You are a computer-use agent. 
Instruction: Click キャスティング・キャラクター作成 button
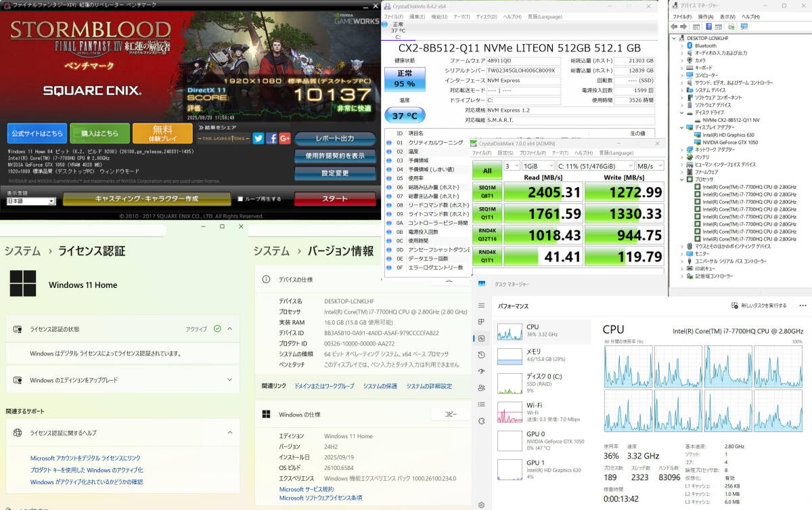(x=146, y=199)
